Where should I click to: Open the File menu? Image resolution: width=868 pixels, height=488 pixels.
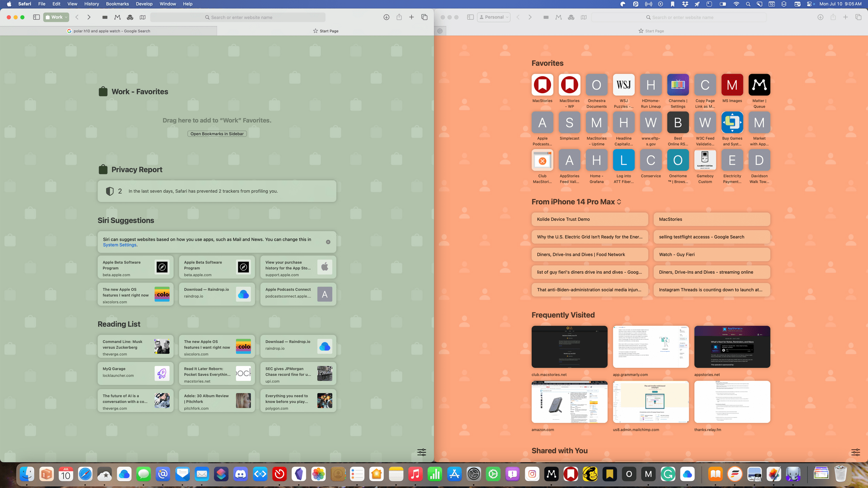pos(42,4)
